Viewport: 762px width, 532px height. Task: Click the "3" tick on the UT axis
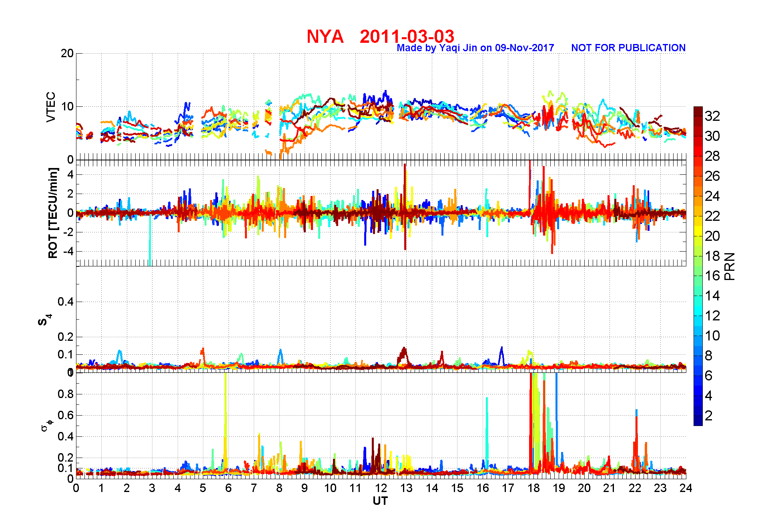point(152,488)
